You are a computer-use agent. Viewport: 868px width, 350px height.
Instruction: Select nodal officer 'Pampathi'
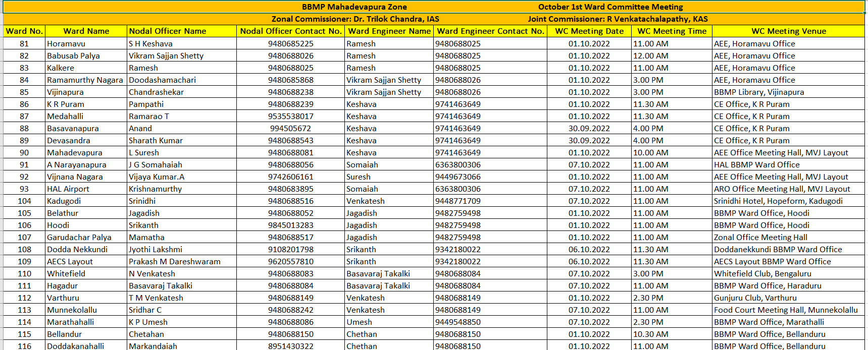[182, 104]
